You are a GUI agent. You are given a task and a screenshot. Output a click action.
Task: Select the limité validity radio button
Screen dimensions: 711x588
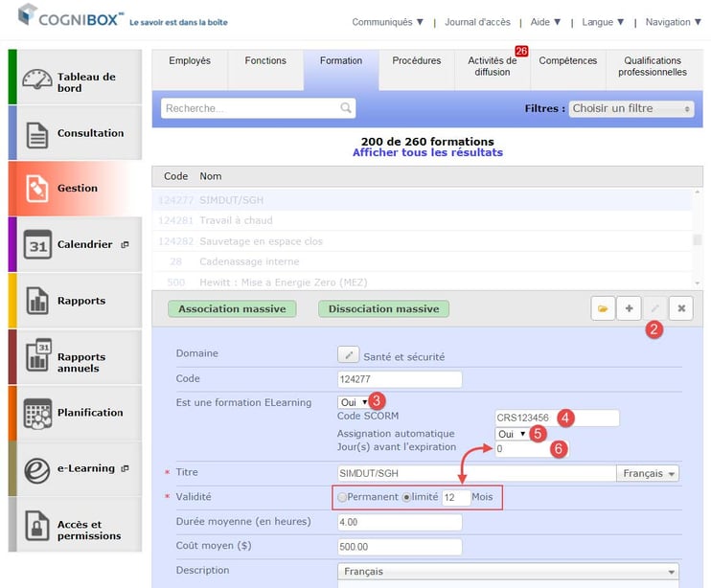[x=406, y=497]
